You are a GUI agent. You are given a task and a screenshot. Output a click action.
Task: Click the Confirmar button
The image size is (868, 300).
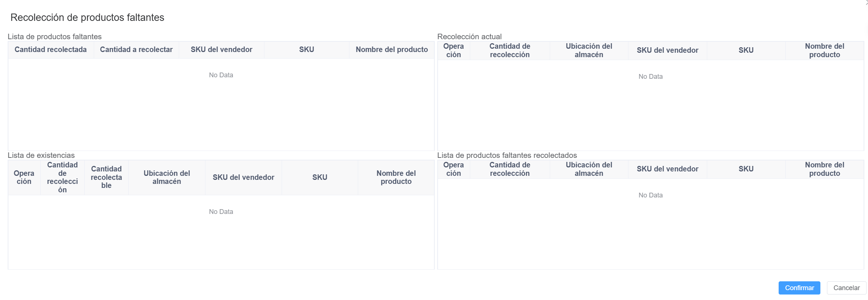click(x=799, y=288)
